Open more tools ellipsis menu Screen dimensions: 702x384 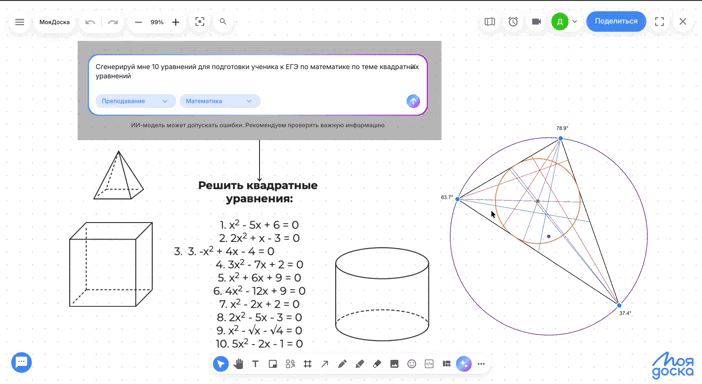(x=481, y=364)
